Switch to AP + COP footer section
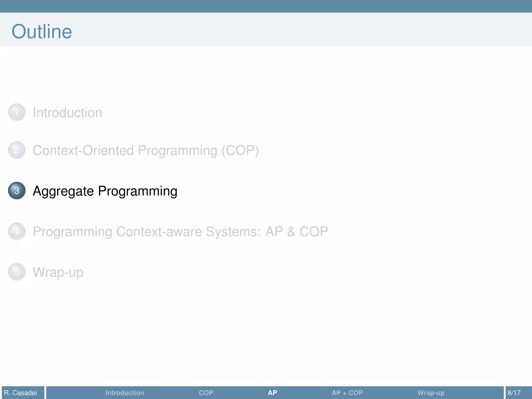 [x=347, y=393]
